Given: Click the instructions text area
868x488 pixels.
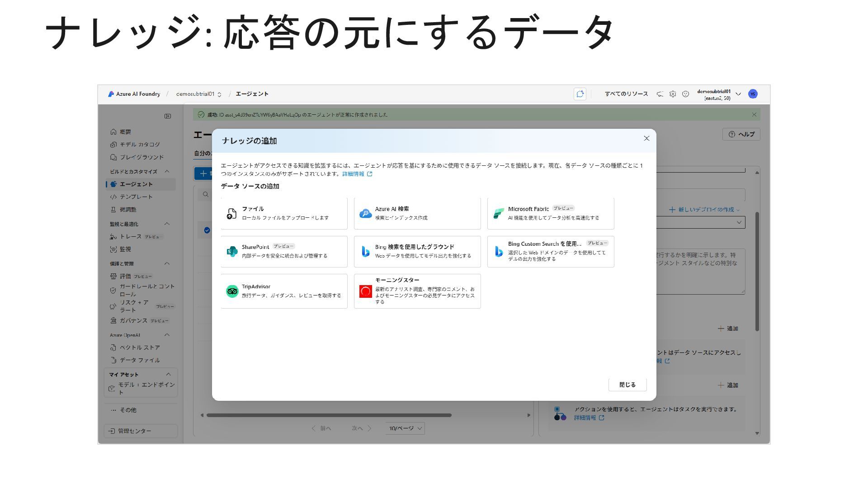Looking at the screenshot, I should point(700,271).
